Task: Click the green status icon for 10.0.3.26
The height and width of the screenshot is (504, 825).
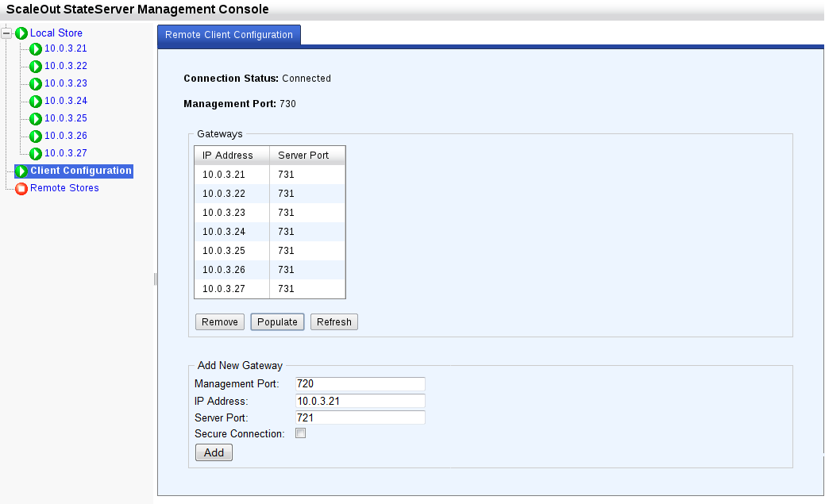Action: click(36, 137)
